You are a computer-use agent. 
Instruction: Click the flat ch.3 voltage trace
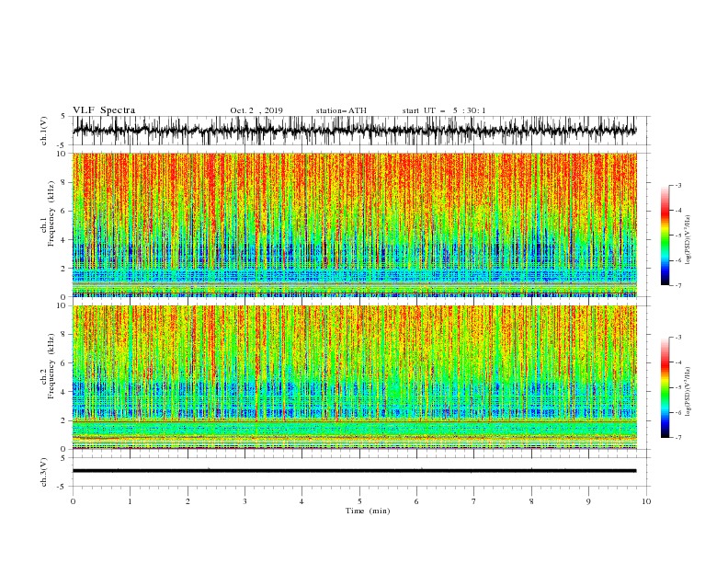click(354, 471)
